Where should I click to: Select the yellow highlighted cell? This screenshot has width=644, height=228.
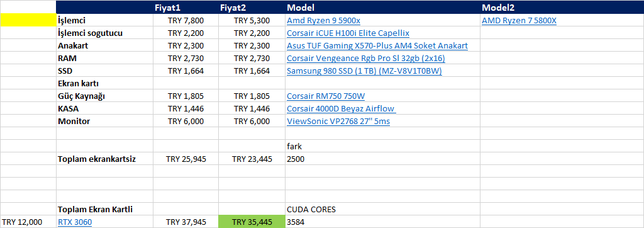pyautogui.click(x=28, y=20)
